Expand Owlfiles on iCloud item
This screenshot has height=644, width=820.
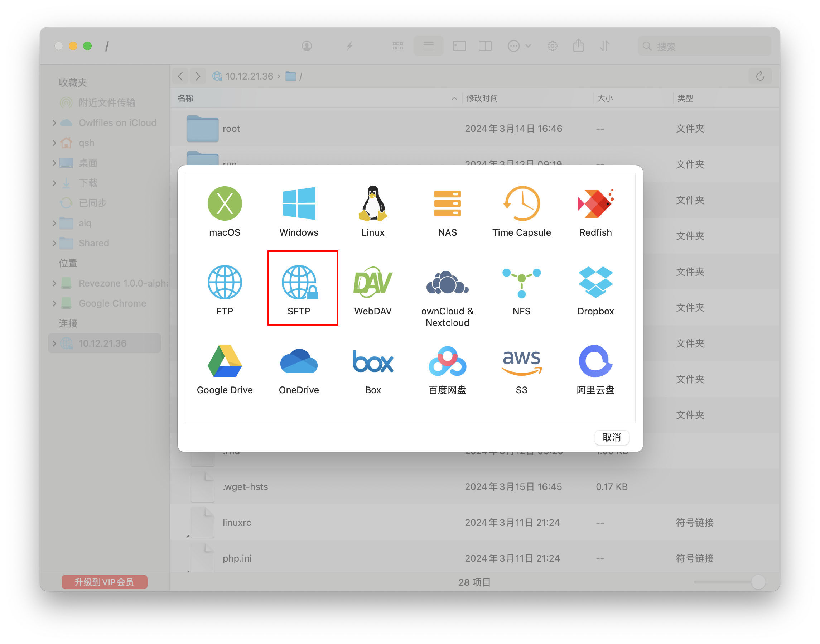54,123
